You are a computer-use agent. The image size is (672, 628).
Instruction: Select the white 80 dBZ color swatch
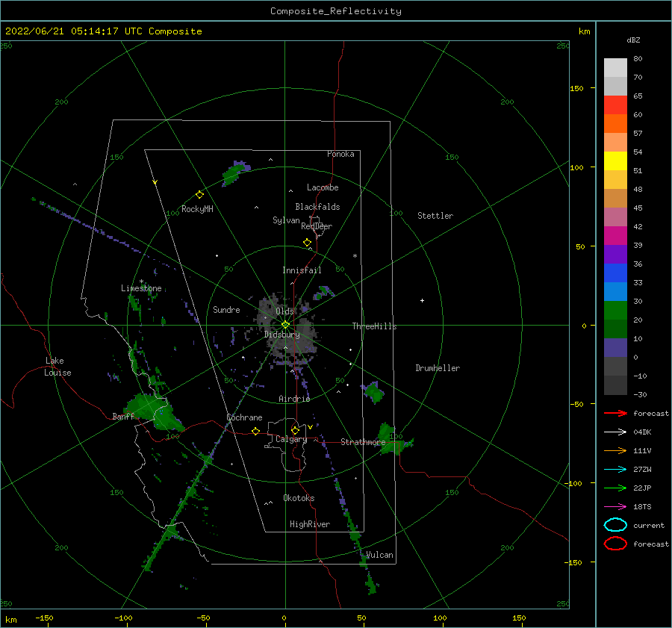(x=615, y=68)
